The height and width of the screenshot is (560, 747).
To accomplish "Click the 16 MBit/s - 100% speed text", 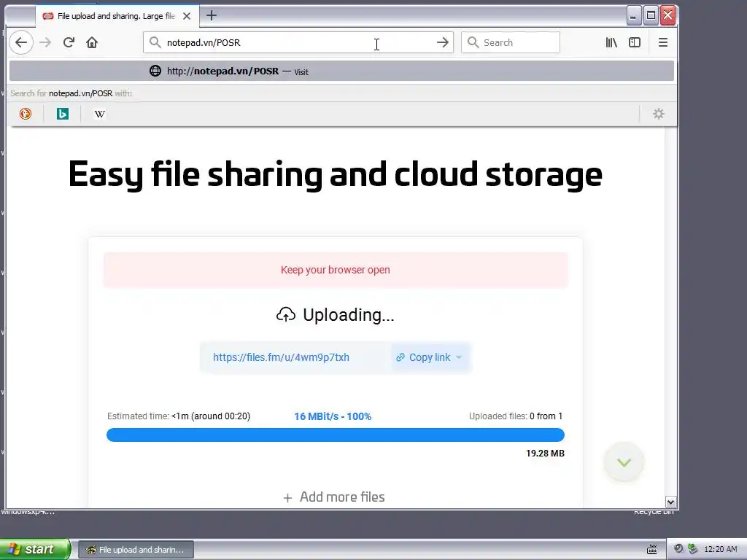I will pos(333,416).
